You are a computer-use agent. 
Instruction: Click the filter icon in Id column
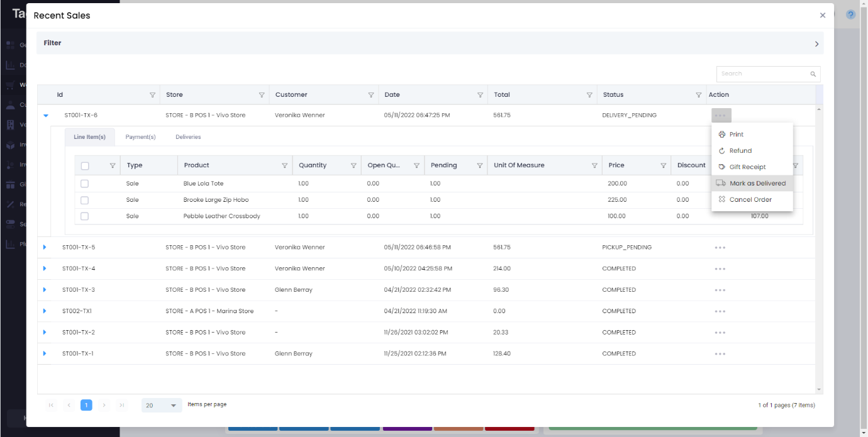[152, 95]
